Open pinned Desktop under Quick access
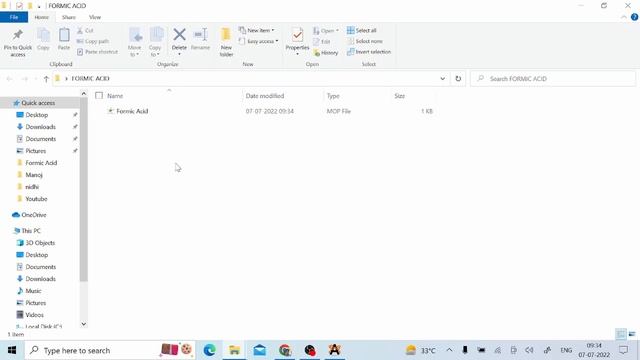640x360 pixels. 36,115
